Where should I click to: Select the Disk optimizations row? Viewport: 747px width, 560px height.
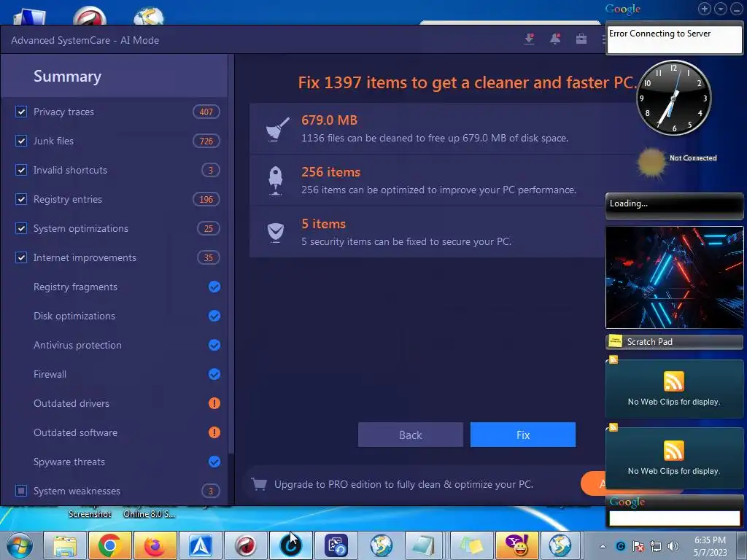115,316
